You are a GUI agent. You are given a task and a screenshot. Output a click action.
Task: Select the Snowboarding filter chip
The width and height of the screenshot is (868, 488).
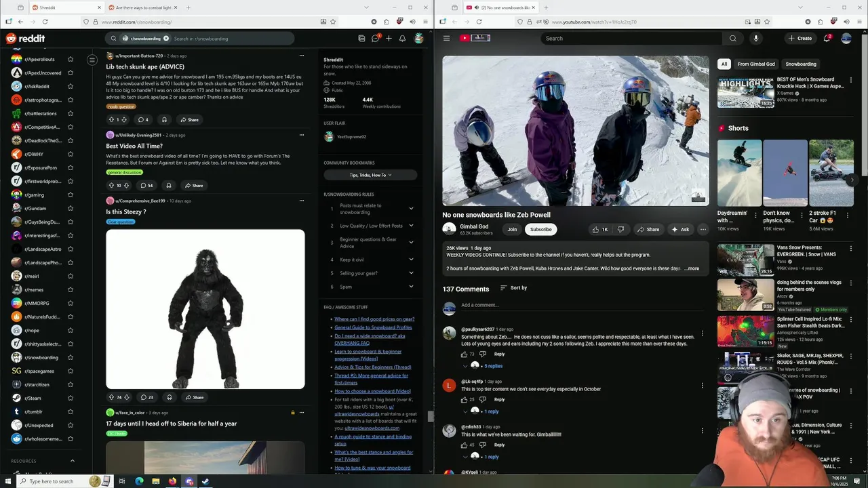pyautogui.click(x=801, y=64)
